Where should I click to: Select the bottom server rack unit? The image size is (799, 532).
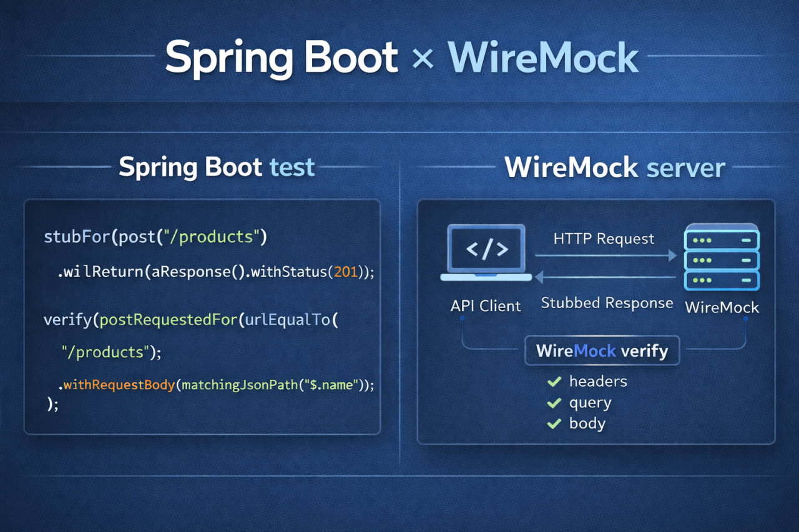(x=721, y=279)
